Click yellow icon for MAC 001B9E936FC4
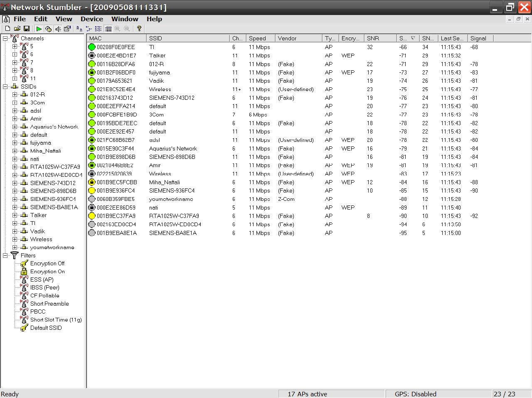The width and height of the screenshot is (532, 398). 92,190
